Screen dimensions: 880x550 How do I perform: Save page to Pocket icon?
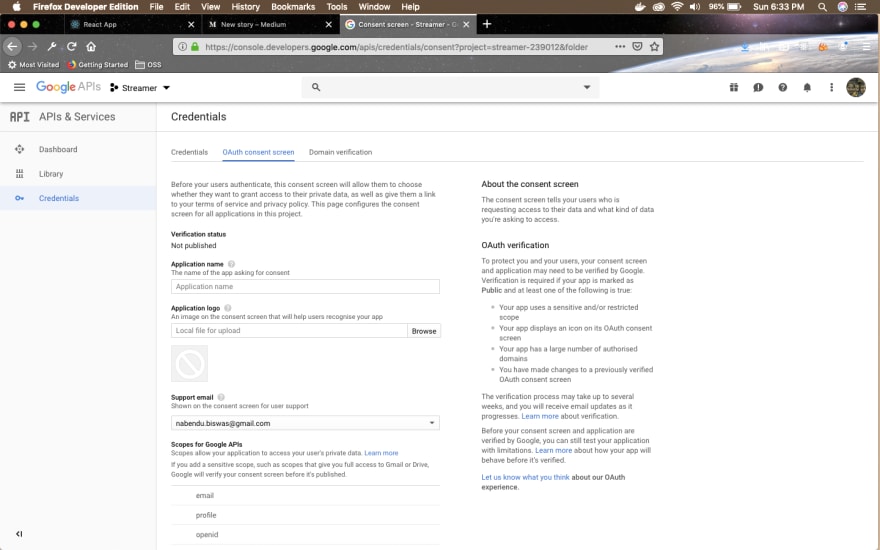point(637,47)
